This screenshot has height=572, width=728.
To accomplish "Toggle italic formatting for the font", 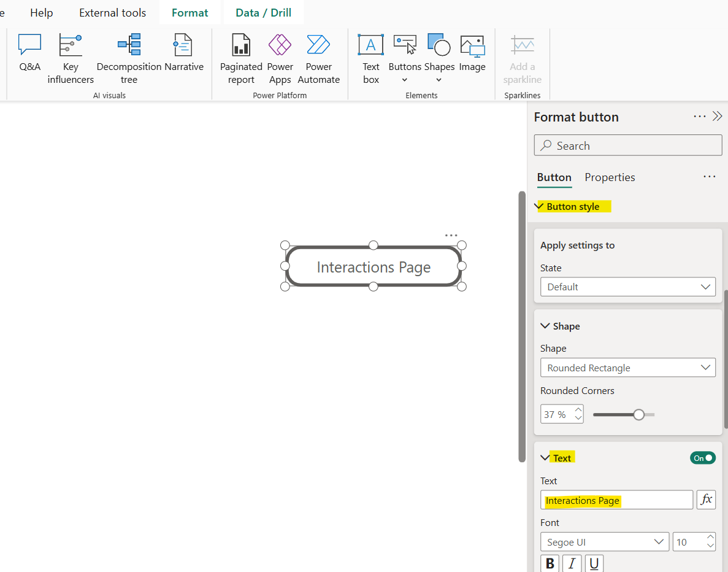I will 572,563.
